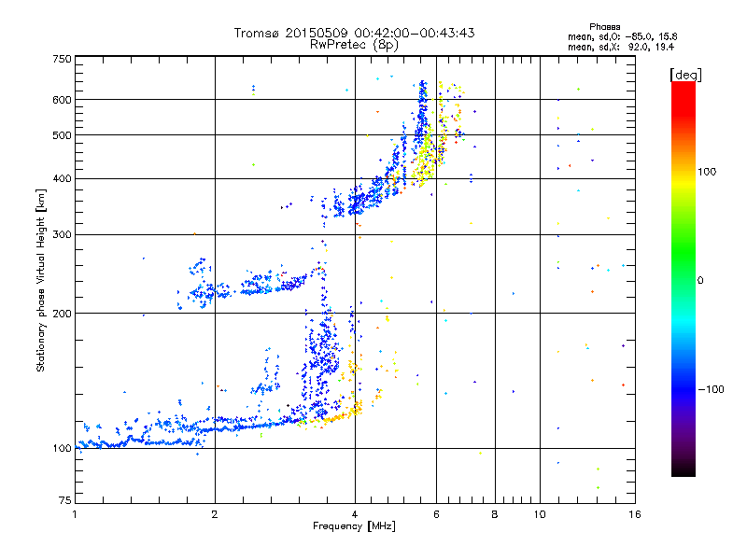Select the 'mean, sd,X: 92.0, 19.4' text

pyautogui.click(x=621, y=47)
